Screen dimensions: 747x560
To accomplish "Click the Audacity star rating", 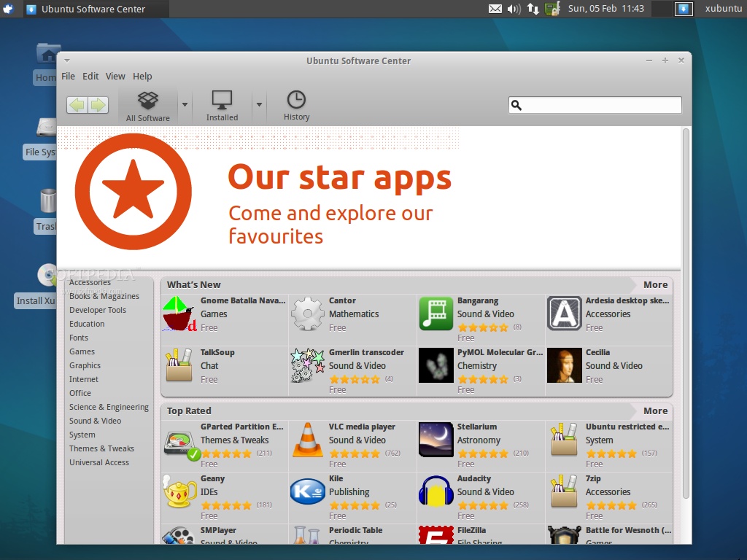I will 483,505.
